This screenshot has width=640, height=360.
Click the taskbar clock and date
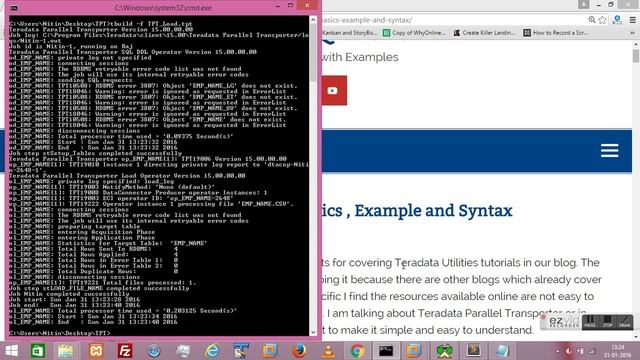[619, 351]
